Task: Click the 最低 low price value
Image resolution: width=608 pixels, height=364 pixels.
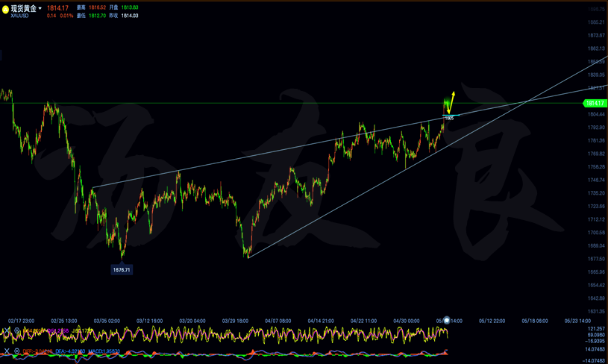Action: coord(98,16)
